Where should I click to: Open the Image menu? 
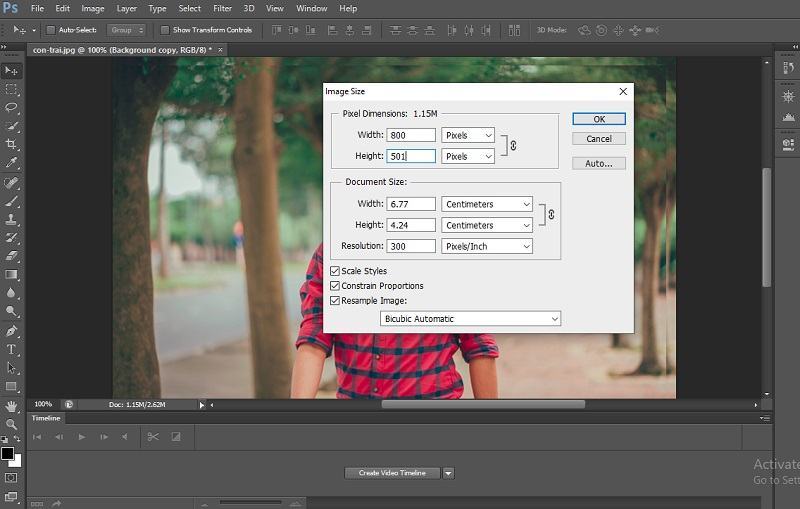coord(93,8)
